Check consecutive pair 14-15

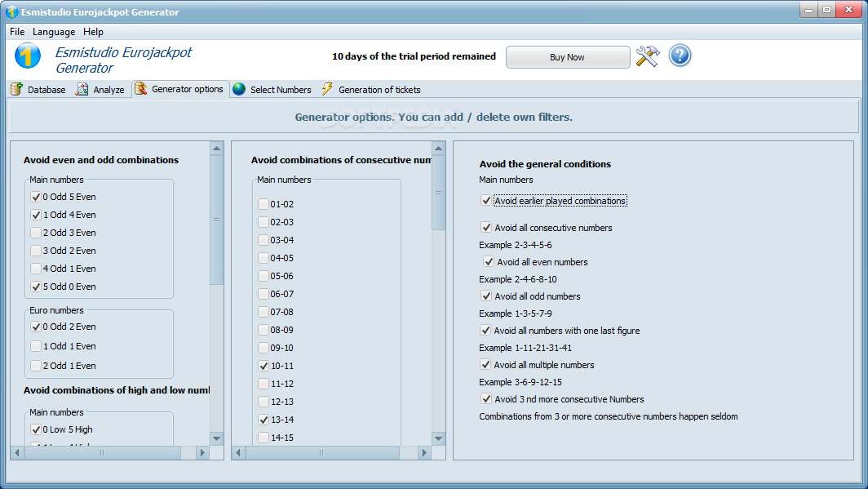tap(263, 438)
